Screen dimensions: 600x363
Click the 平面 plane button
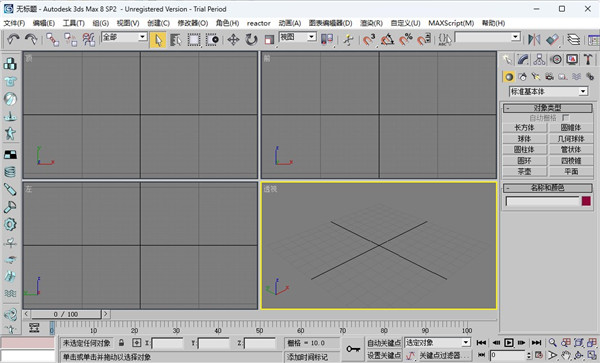pos(571,171)
